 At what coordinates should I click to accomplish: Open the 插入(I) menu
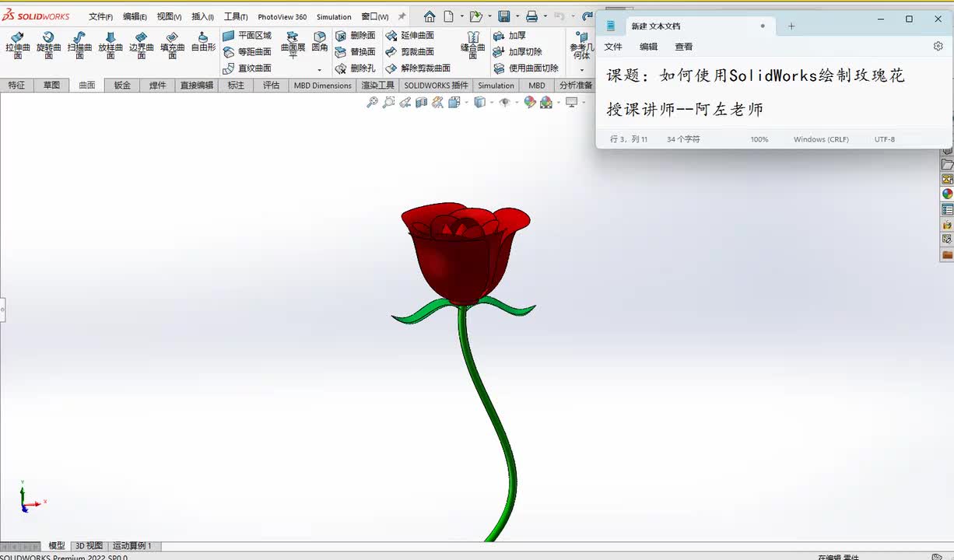pos(202,16)
